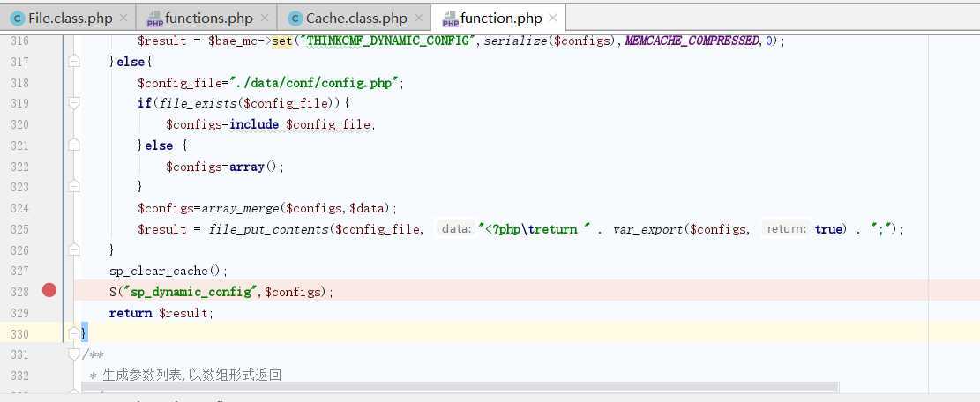The height and width of the screenshot is (402, 980).
Task: Click line number 329 in gutter
Action: [x=19, y=313]
